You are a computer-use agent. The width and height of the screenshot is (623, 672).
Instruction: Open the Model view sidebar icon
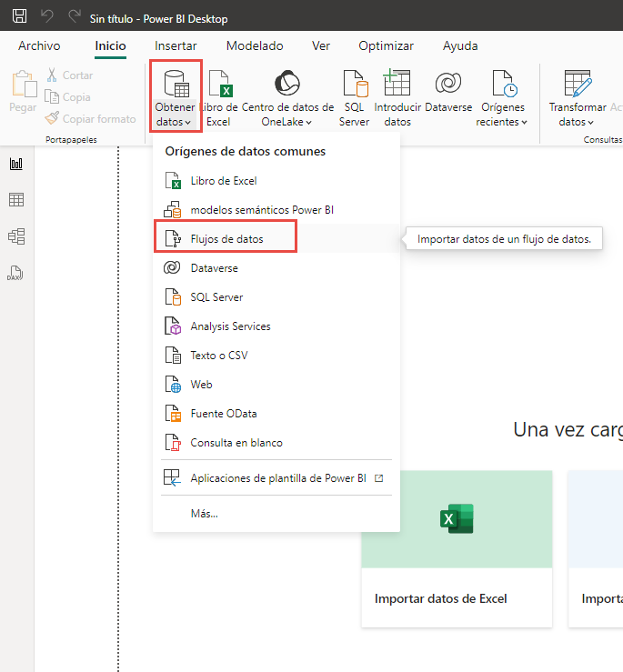[16, 236]
